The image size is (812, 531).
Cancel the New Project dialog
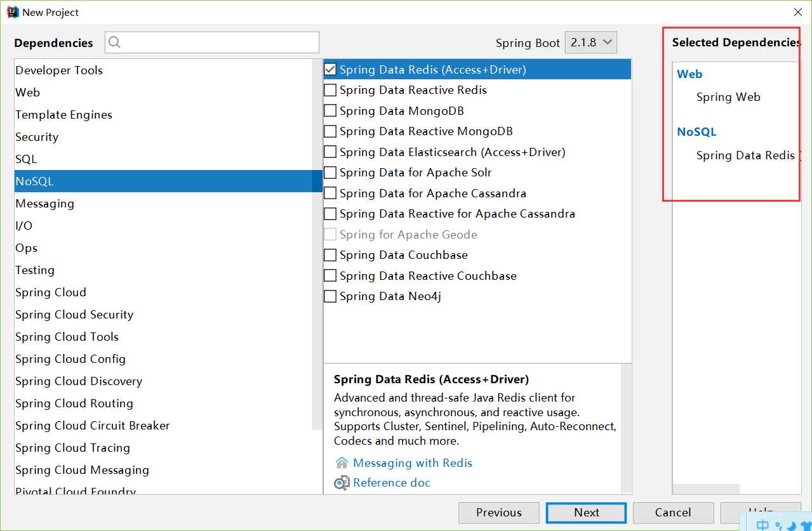[673, 513]
